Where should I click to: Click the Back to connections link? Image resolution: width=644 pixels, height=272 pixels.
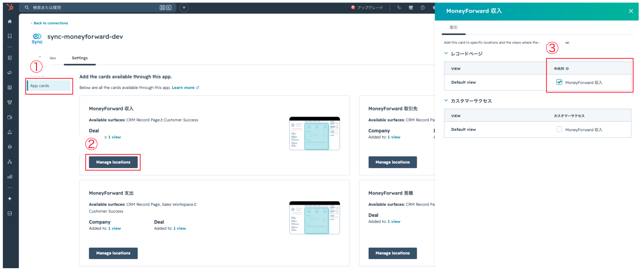(x=51, y=23)
